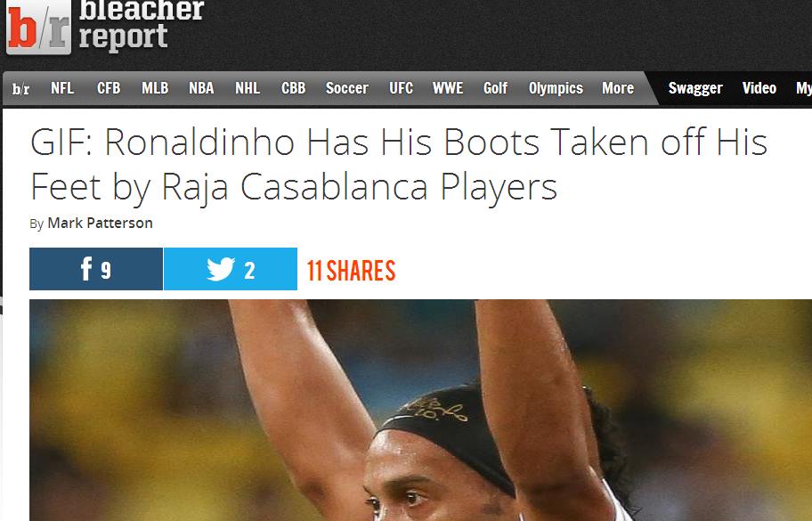The image size is (812, 521).
Task: Open the Swagger tab
Action: pos(695,88)
